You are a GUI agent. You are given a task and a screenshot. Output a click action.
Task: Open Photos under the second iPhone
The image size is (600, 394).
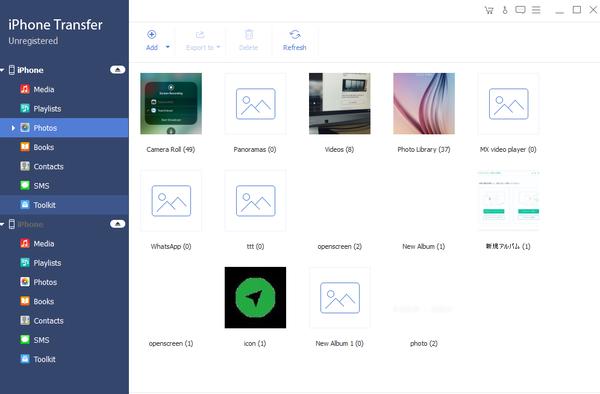(x=64, y=282)
